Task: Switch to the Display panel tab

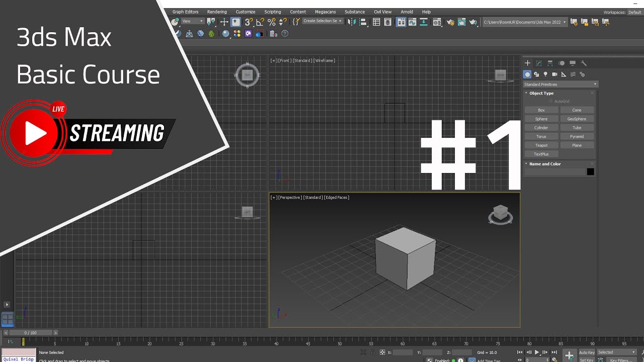Action: click(x=573, y=63)
